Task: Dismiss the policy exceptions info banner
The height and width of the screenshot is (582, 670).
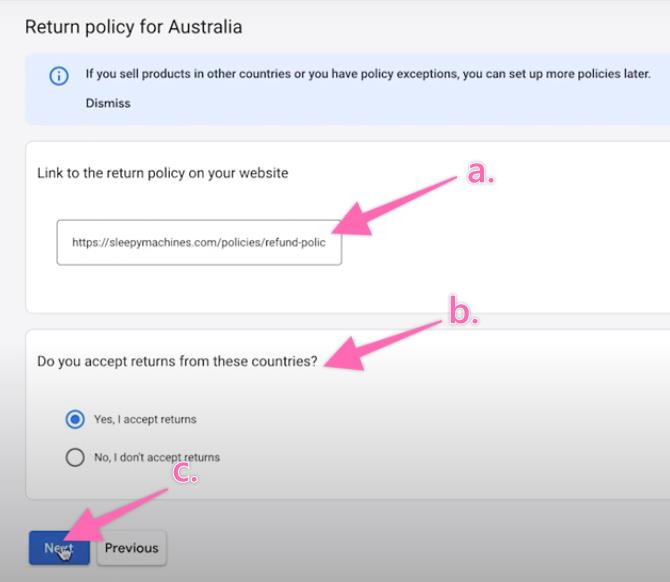Action: (107, 103)
